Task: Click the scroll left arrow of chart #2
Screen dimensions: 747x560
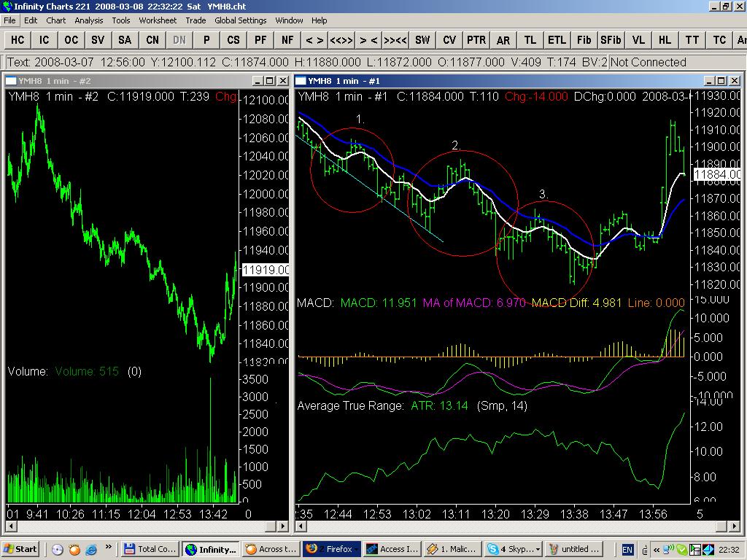Action: click(x=11, y=526)
